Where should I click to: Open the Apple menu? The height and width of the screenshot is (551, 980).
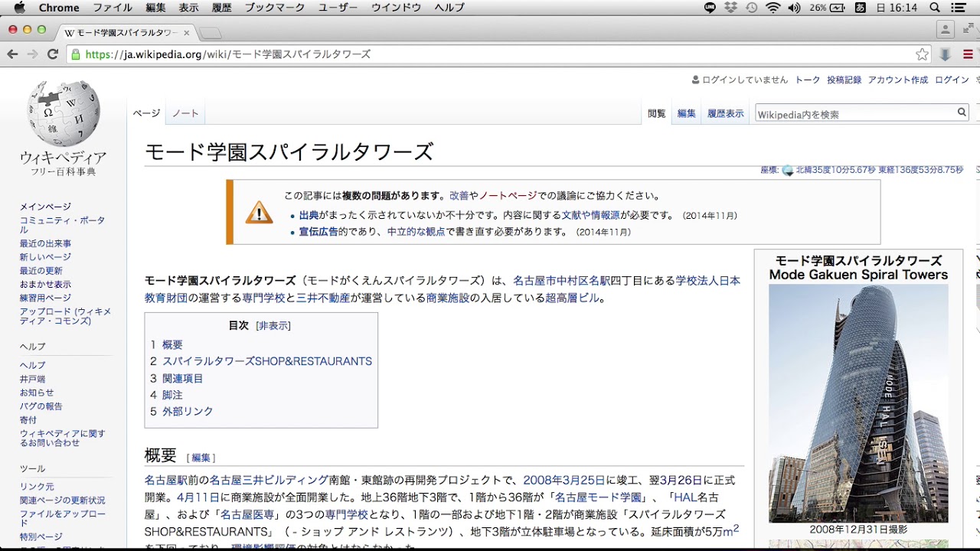coord(20,8)
